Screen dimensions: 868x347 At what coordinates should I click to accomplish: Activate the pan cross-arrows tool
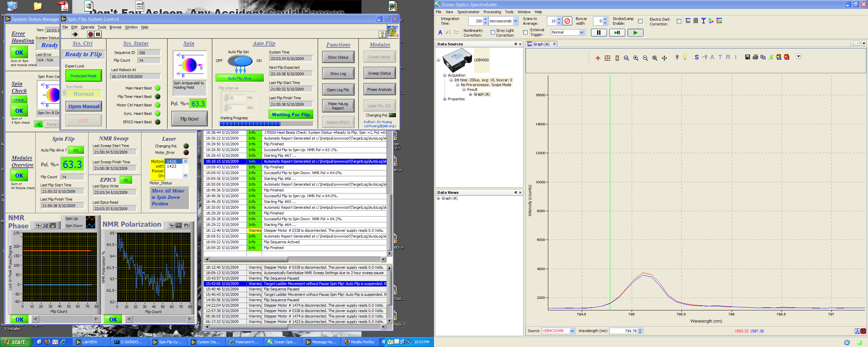[665, 58]
